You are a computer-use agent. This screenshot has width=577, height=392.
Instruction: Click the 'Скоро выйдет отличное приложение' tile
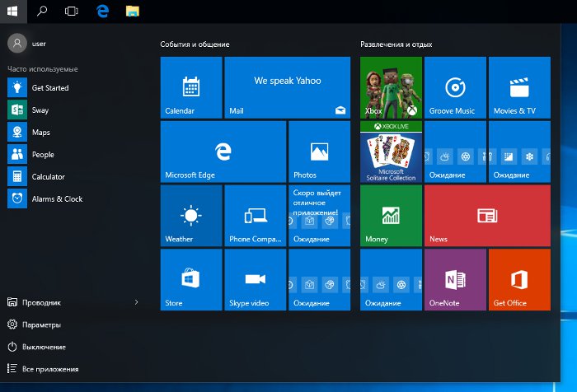320,216
